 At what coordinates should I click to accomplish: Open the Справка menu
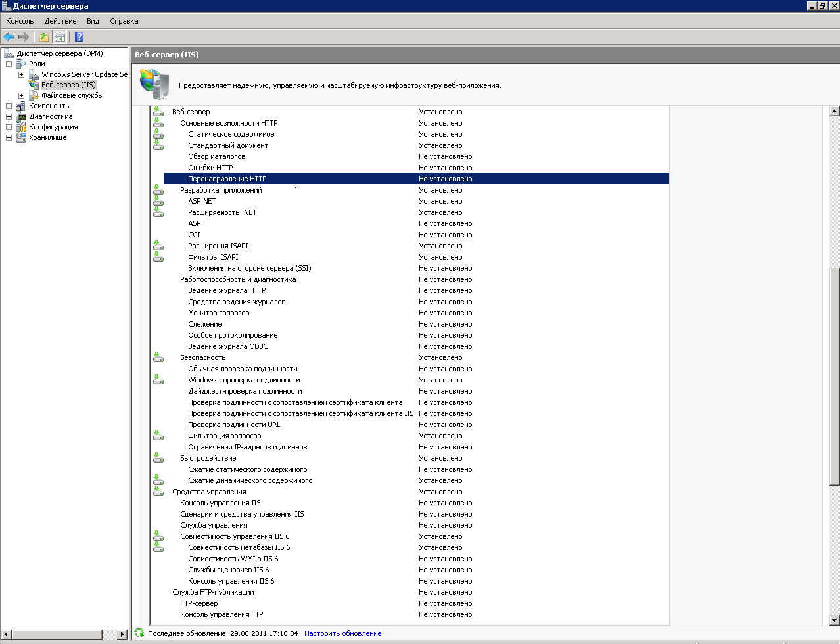(124, 21)
